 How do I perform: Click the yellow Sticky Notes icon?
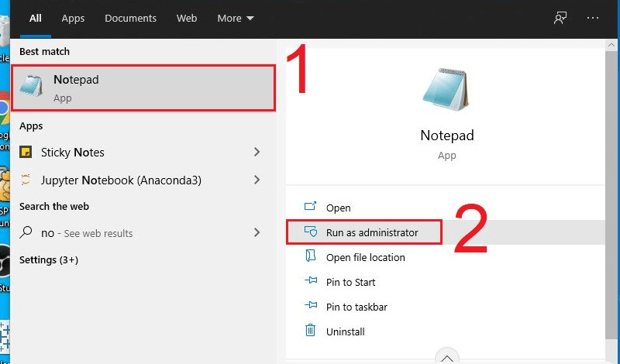(x=26, y=152)
